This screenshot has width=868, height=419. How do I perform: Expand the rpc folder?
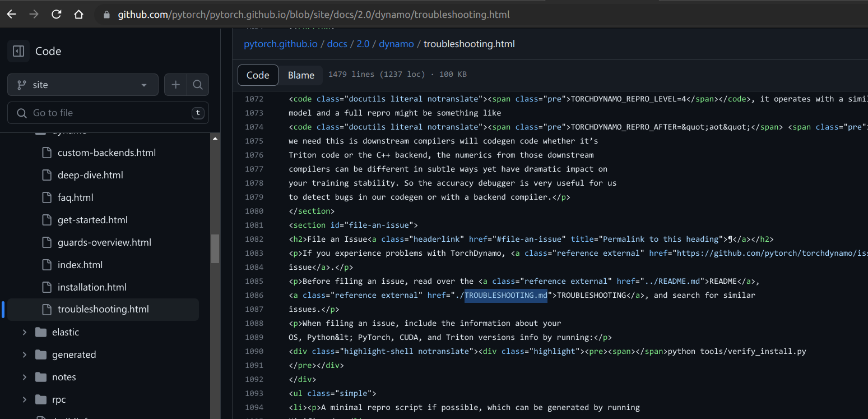tap(24, 399)
